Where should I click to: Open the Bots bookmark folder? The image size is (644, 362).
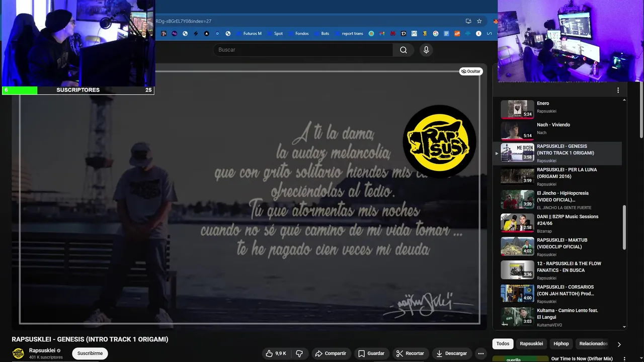click(321, 34)
